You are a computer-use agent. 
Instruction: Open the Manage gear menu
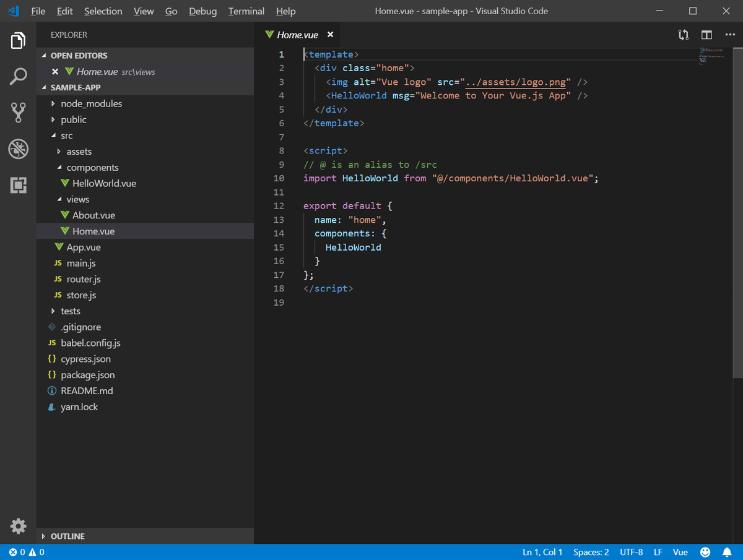pos(18,526)
